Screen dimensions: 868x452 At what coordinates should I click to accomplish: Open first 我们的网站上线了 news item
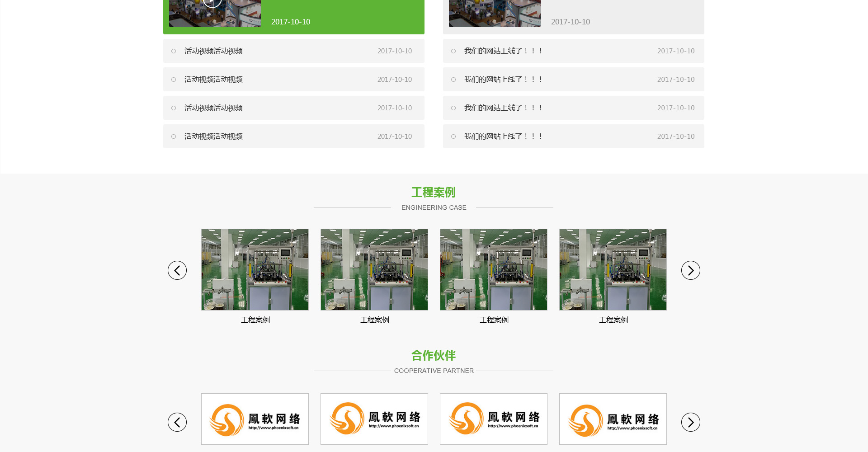tap(503, 51)
